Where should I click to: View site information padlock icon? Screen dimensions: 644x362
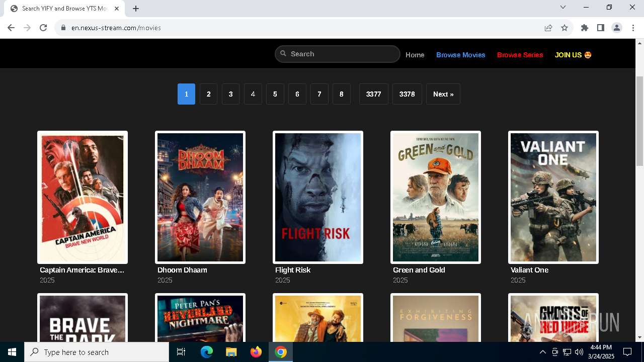[x=63, y=28]
